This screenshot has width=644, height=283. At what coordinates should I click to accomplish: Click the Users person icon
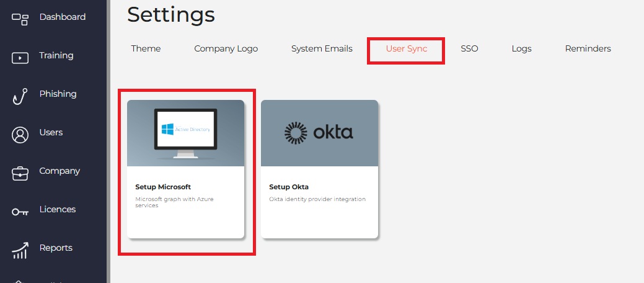point(20,135)
